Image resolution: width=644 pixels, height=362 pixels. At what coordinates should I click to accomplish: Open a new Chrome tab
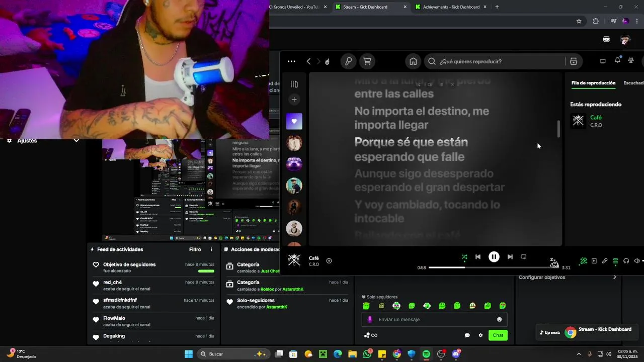(497, 7)
